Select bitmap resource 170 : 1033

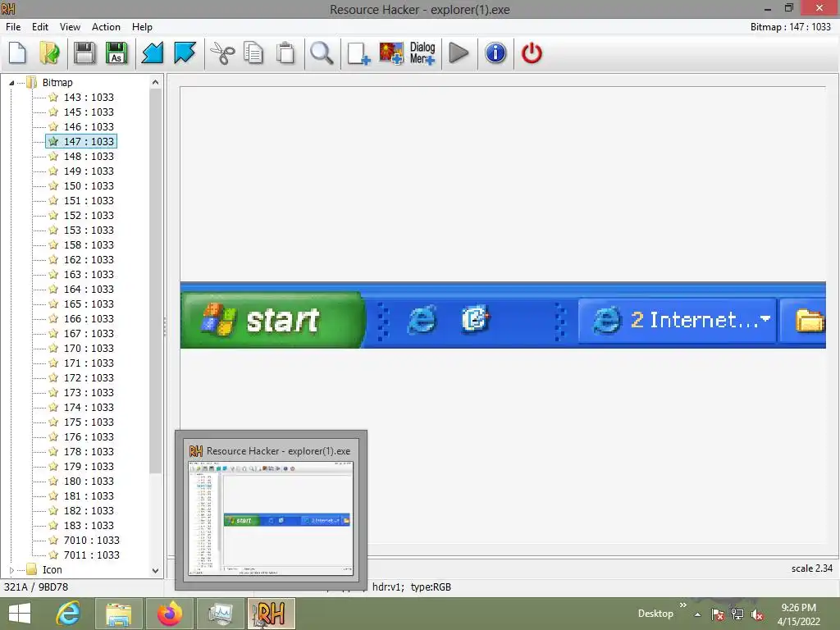point(89,348)
